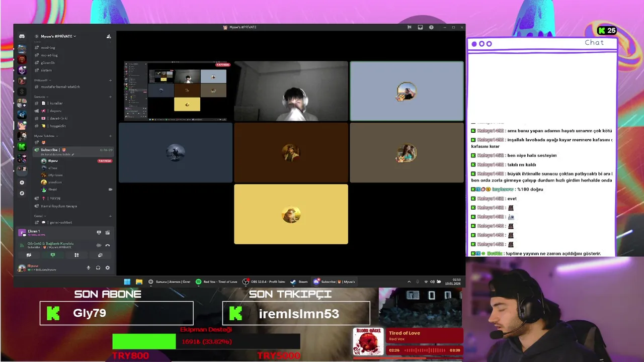Mute the microphone in the user panel
Screen dimensions: 644x362
[x=89, y=268]
